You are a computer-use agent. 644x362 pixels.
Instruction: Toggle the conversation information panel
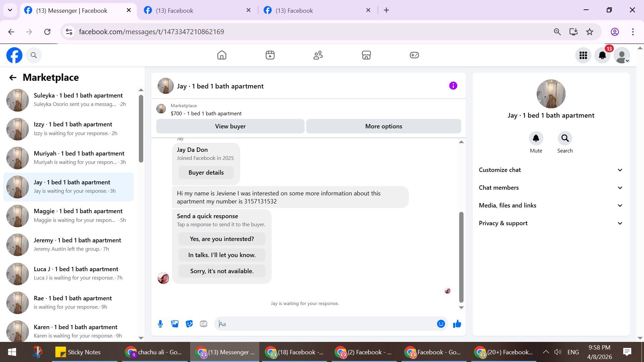453,86
